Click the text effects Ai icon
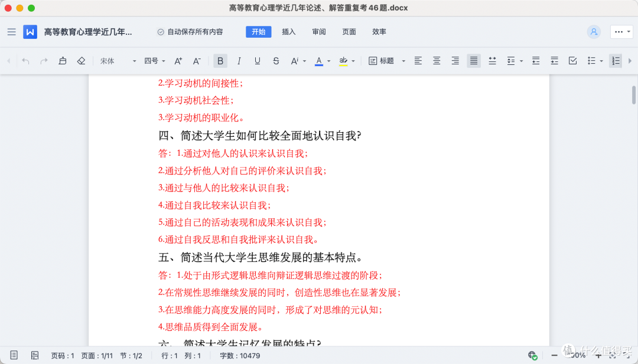This screenshot has width=638, height=364. [x=295, y=61]
